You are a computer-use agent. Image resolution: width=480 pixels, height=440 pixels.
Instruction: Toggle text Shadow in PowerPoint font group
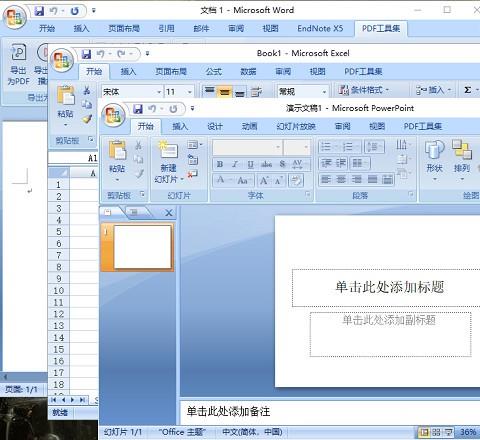[x=282, y=164]
